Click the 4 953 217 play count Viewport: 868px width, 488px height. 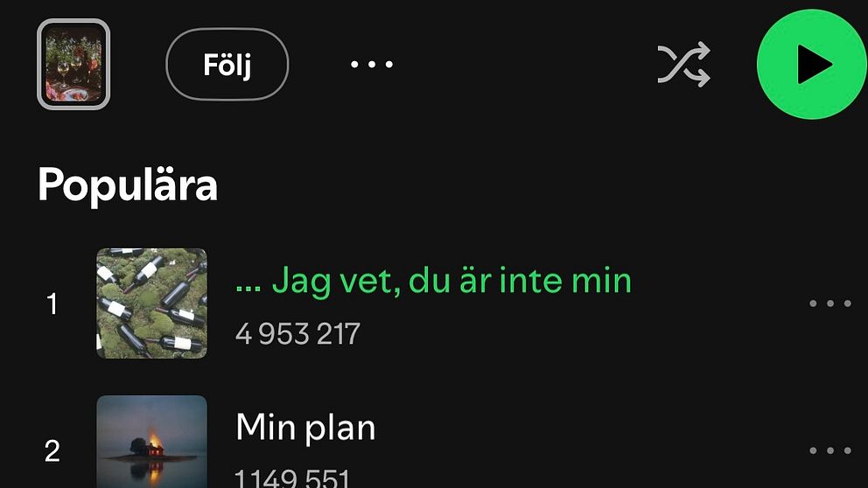pyautogui.click(x=297, y=333)
